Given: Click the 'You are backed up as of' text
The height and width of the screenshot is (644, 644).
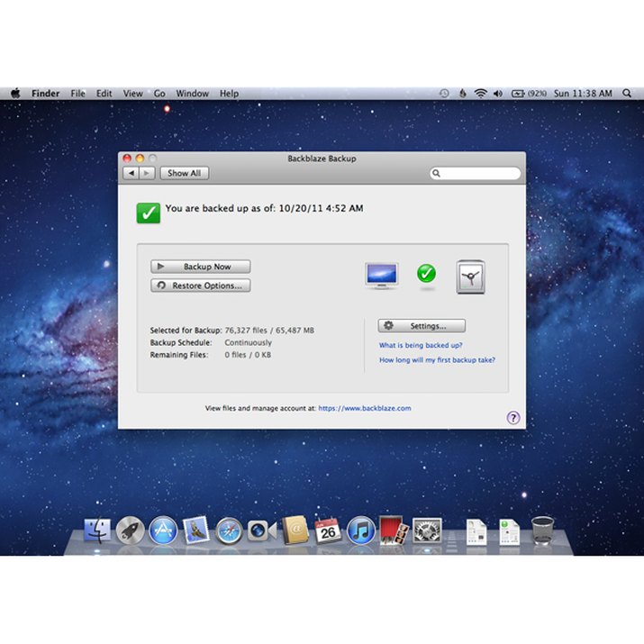Looking at the screenshot, I should pos(264,208).
